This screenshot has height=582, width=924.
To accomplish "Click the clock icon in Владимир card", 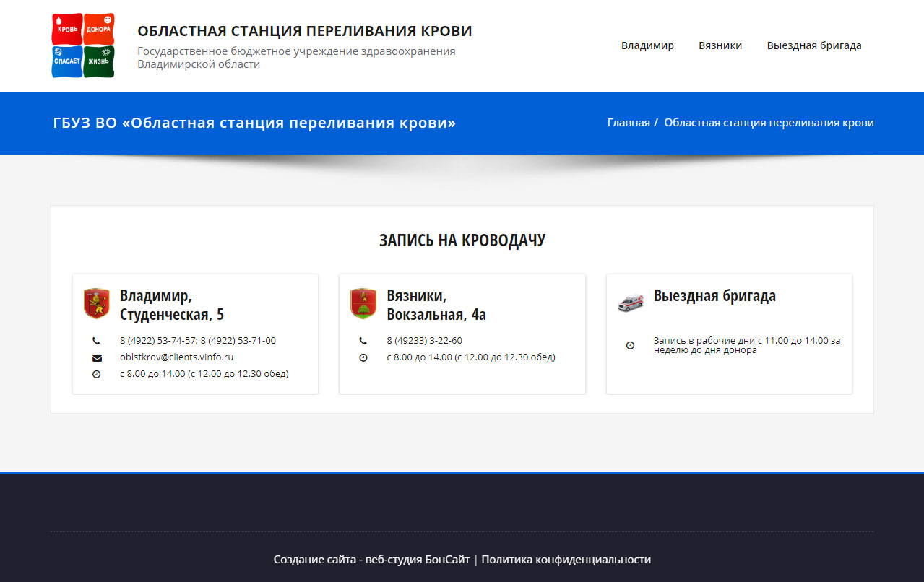I will coord(96,374).
